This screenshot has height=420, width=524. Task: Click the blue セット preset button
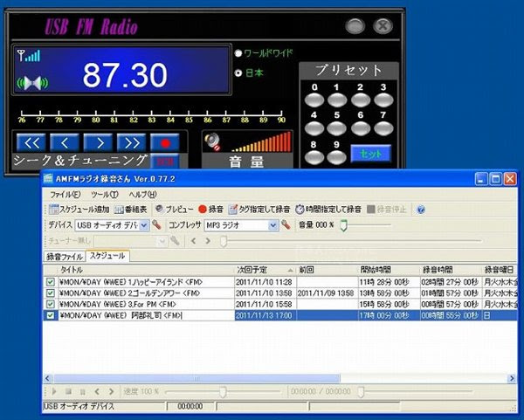pyautogui.click(x=371, y=154)
